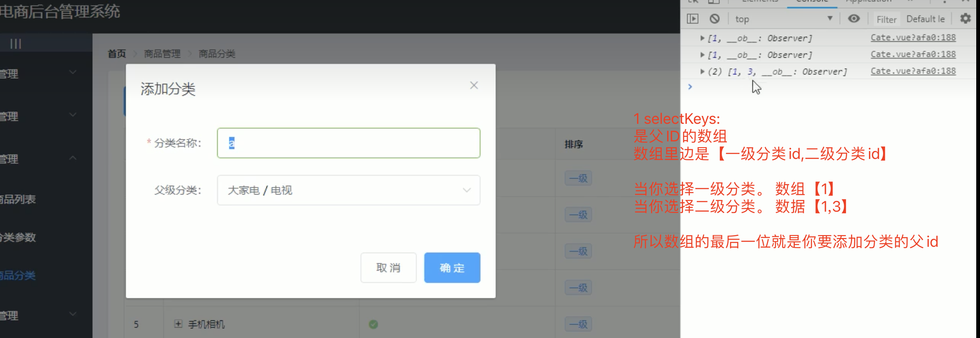Open the 父级分类 cascader dropdown
The image size is (980, 338).
(348, 190)
